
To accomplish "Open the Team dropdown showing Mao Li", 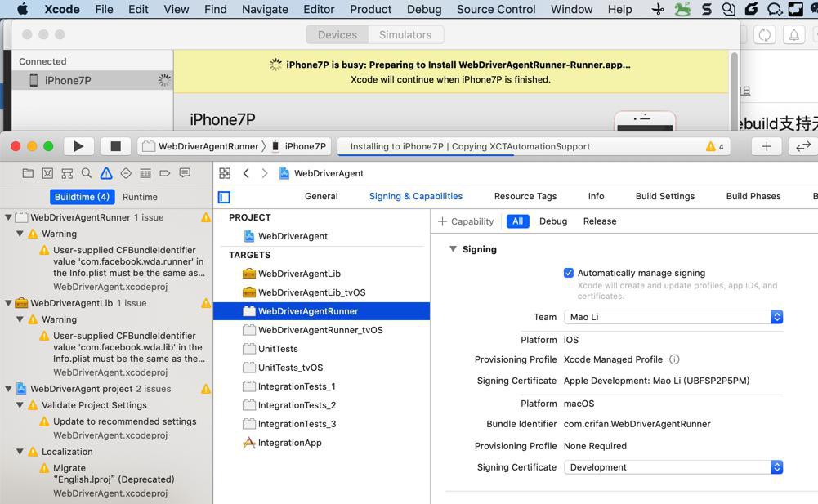I will 673,317.
